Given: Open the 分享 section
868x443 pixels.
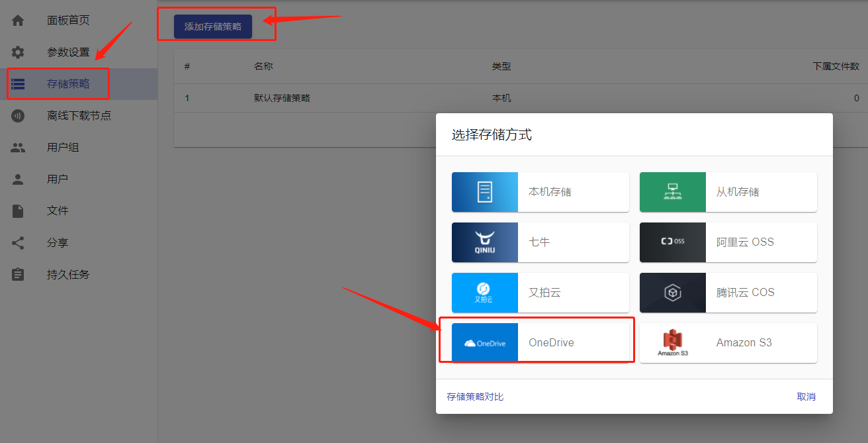Looking at the screenshot, I should (79, 243).
